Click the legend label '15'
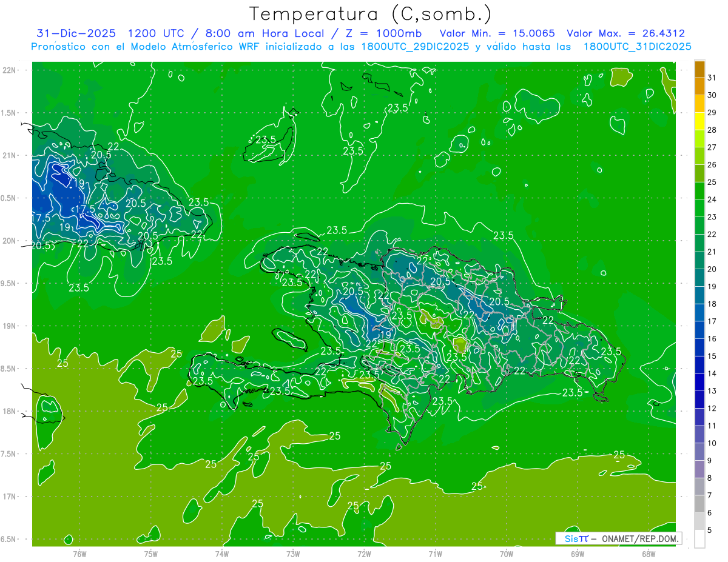 pyautogui.click(x=712, y=356)
